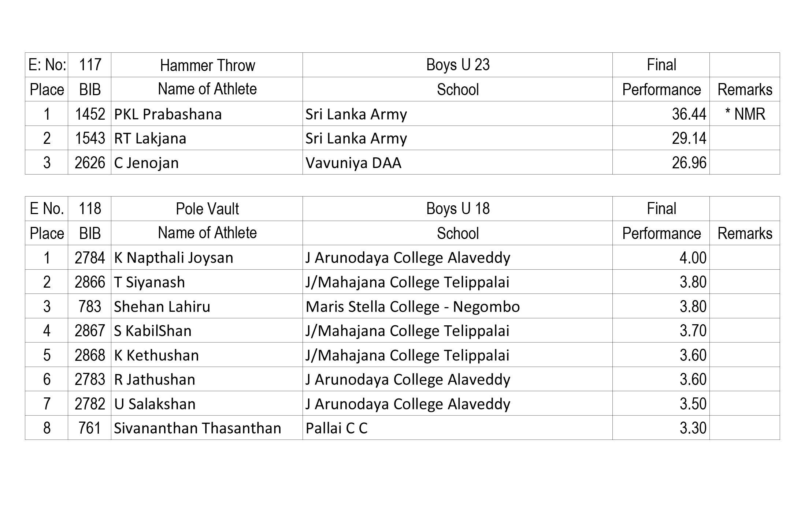Select BIB number 2867
The image size is (812, 505).
(x=90, y=331)
